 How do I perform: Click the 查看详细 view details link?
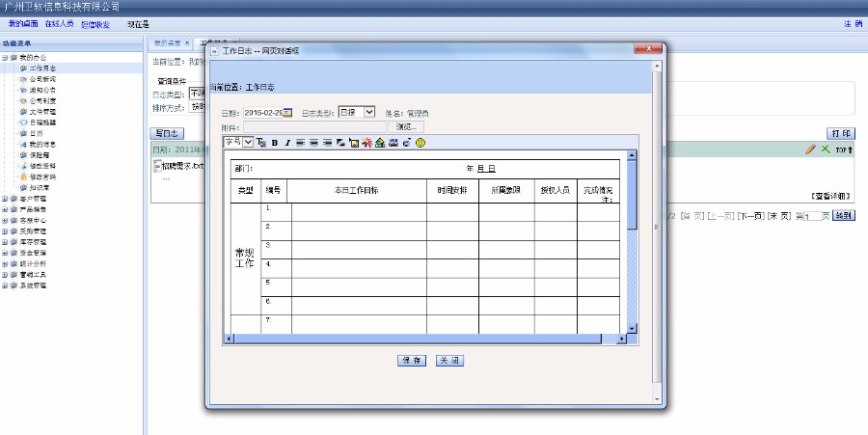[x=830, y=196]
